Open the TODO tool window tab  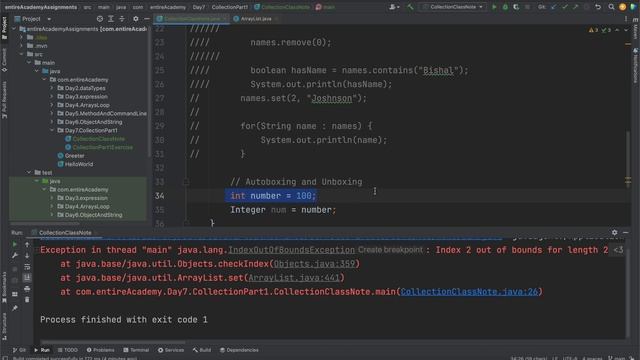pyautogui.click(x=67, y=350)
